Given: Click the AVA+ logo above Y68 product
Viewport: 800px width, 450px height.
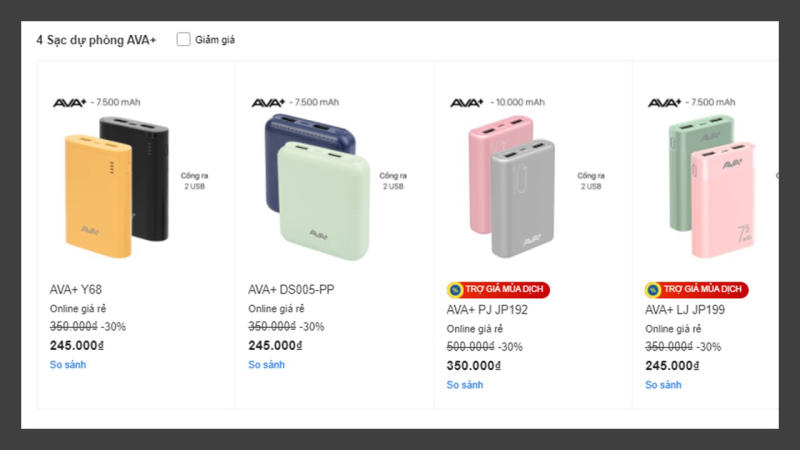Looking at the screenshot, I should 70,102.
